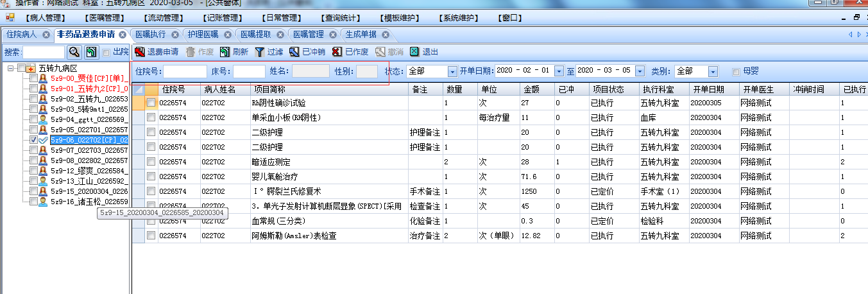868x294 pixels.
Task: Open the start date 2020-02-01 picker arrow
Action: 559,71
